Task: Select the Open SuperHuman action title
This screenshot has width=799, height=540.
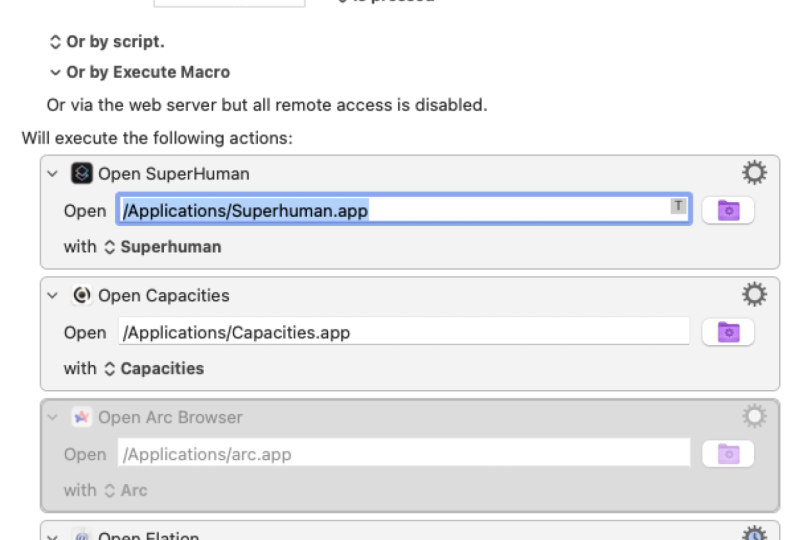Action: pyautogui.click(x=174, y=174)
